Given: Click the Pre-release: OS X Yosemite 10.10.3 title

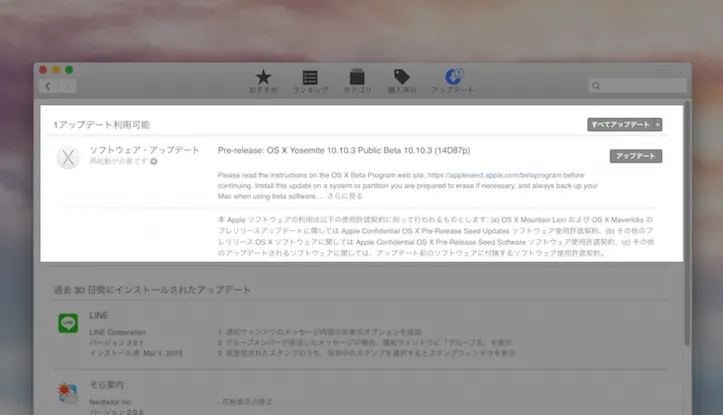Looking at the screenshot, I should 344,150.
